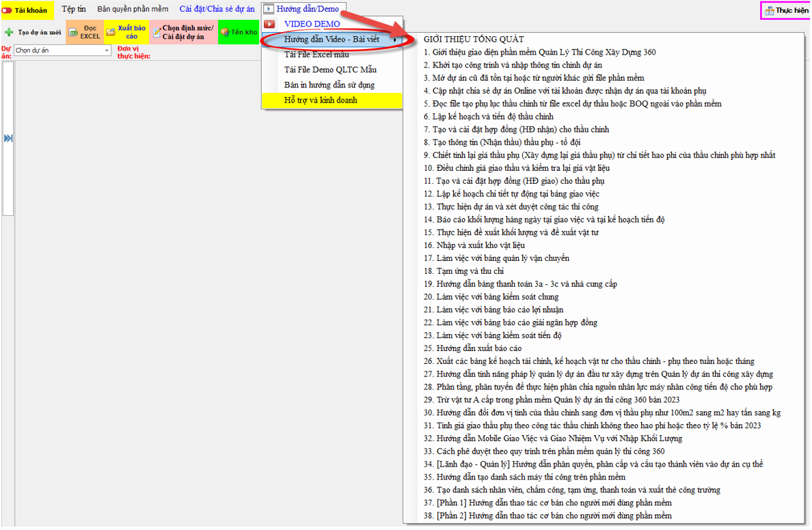Open lesson 17 bảng quản lý vận chuyển
The image size is (812, 530).
496,258
